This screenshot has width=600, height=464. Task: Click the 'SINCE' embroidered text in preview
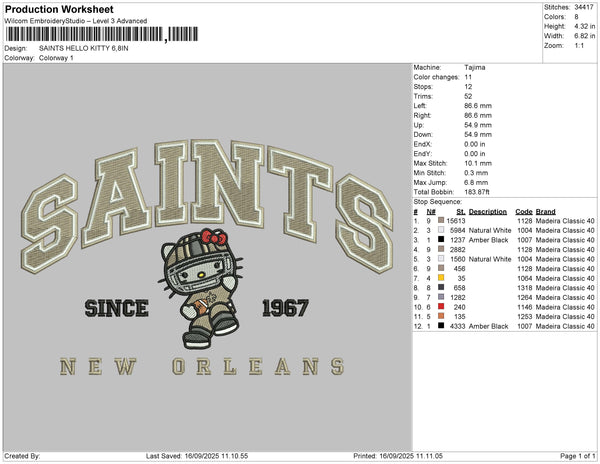[117, 308]
